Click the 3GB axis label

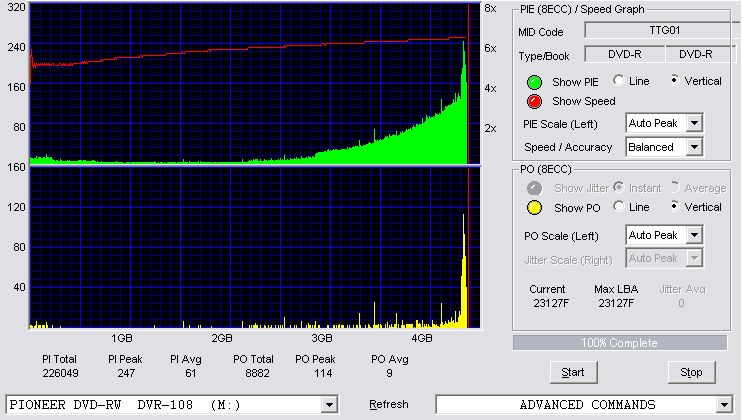point(321,338)
